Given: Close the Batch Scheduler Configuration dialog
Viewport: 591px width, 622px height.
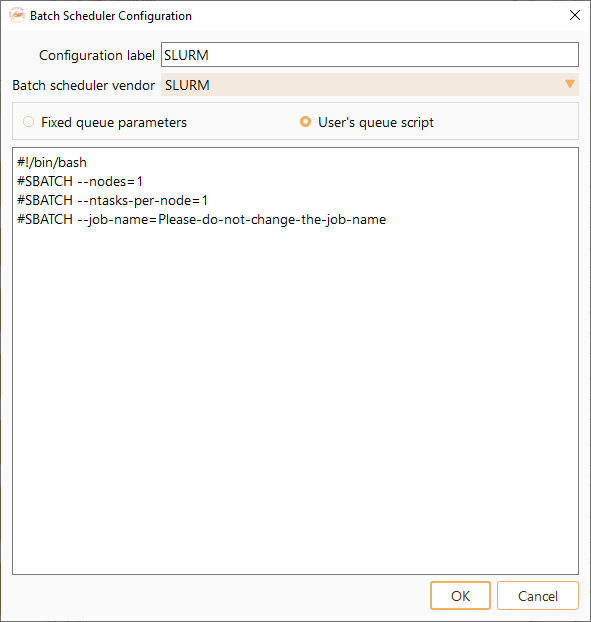Looking at the screenshot, I should [575, 15].
